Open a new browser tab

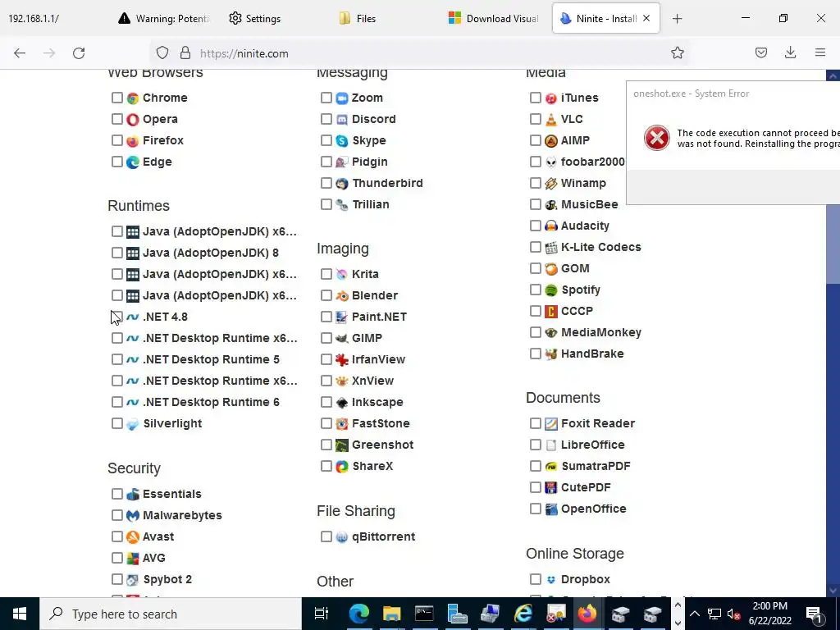[677, 19]
